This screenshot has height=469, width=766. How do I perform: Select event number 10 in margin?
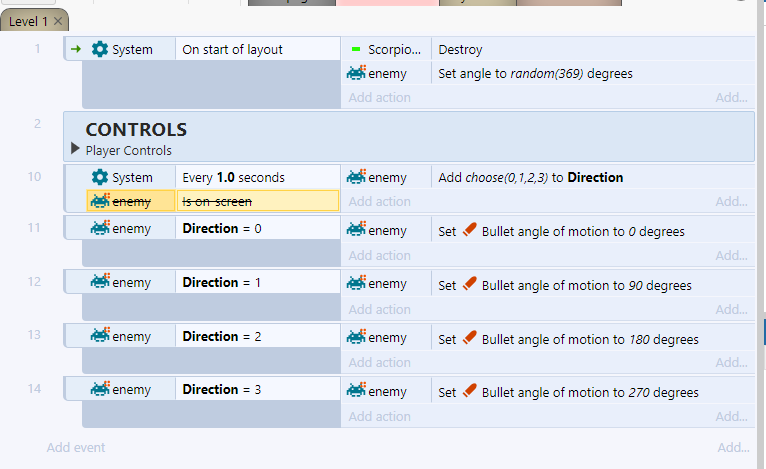click(x=34, y=177)
